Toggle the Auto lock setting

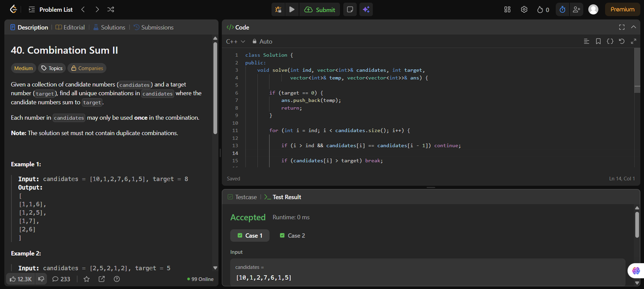click(262, 41)
